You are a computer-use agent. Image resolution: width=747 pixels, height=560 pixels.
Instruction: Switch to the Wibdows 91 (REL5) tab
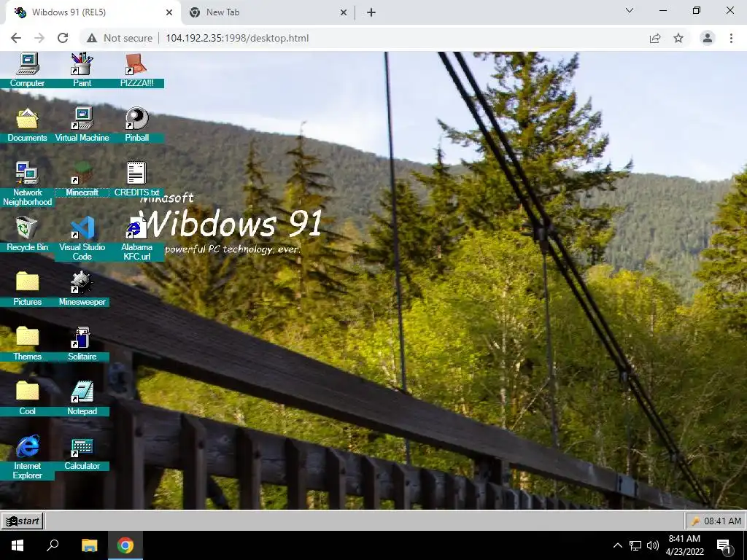coord(90,12)
